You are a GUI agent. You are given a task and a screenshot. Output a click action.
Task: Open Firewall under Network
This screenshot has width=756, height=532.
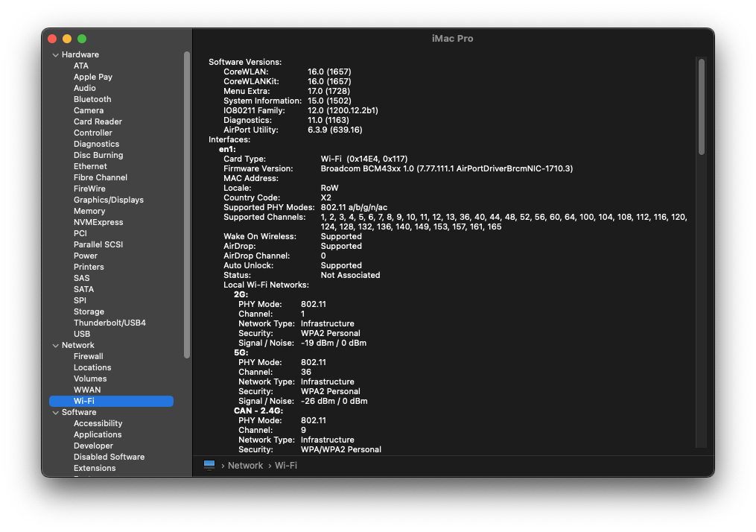(88, 356)
